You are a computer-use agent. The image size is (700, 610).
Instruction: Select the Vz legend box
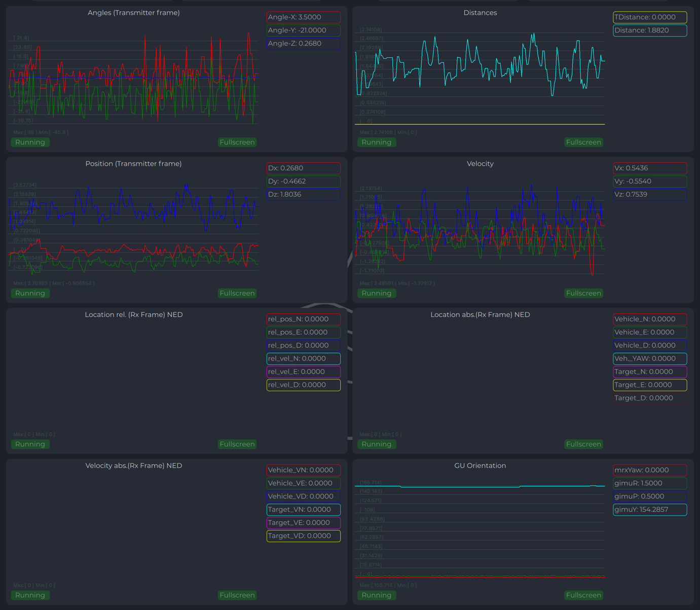[650, 195]
